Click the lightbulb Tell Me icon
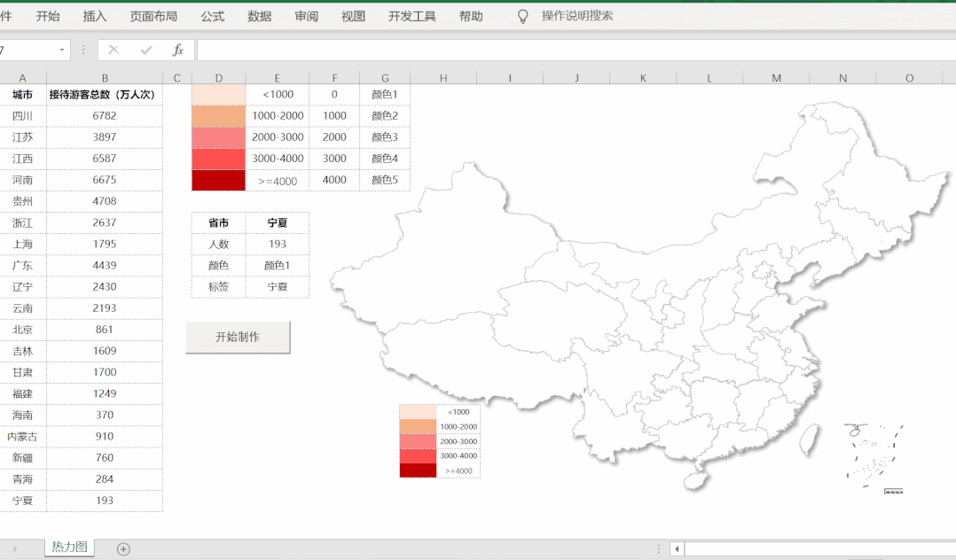The height and width of the screenshot is (560, 956). (x=522, y=17)
